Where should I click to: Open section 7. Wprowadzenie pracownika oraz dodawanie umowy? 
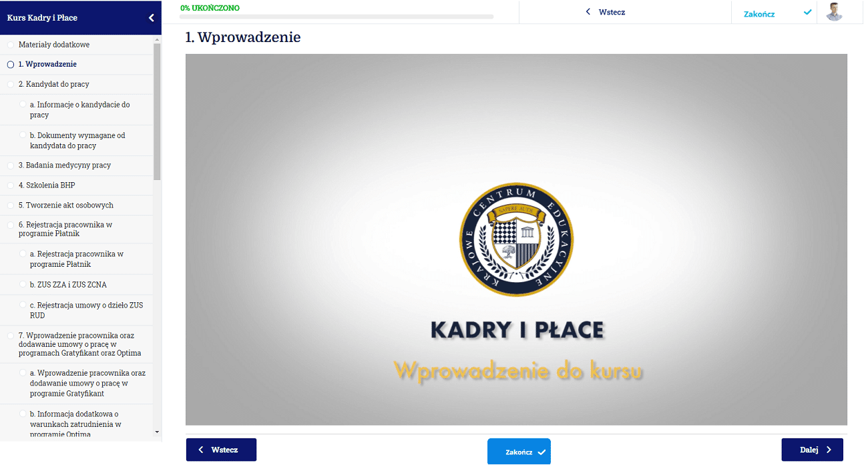pos(80,344)
